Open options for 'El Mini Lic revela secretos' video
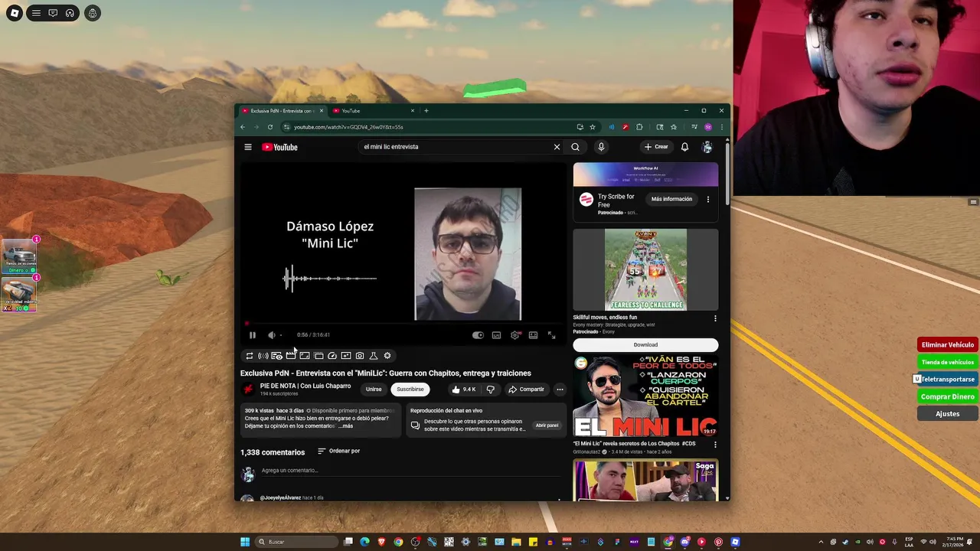This screenshot has width=980, height=551. [x=715, y=445]
